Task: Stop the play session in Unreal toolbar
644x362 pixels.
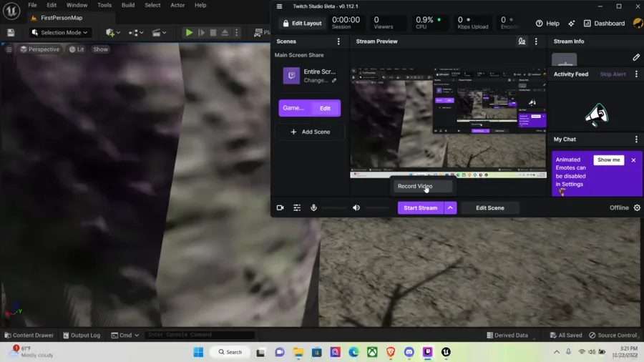Action: point(213,32)
